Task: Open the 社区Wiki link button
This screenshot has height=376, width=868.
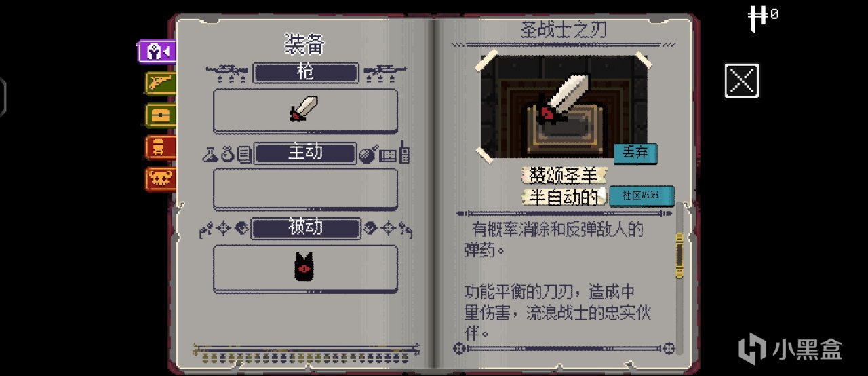Action: pos(642,195)
